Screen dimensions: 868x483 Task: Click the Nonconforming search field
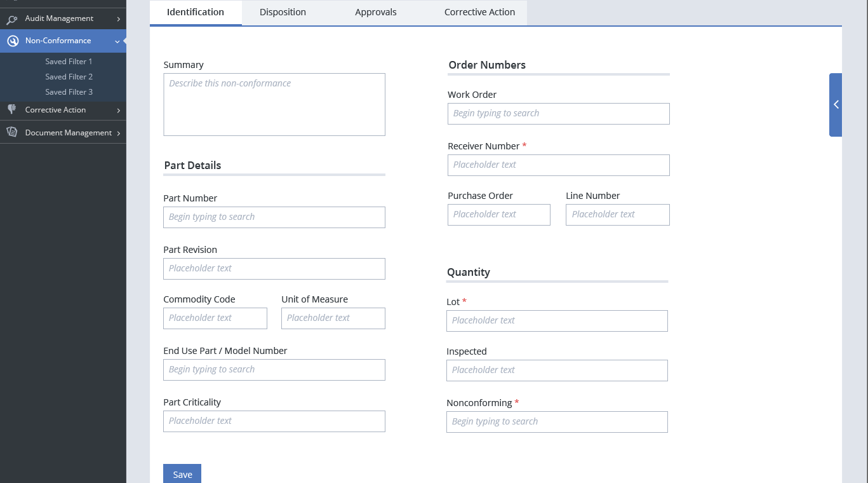[x=557, y=422]
